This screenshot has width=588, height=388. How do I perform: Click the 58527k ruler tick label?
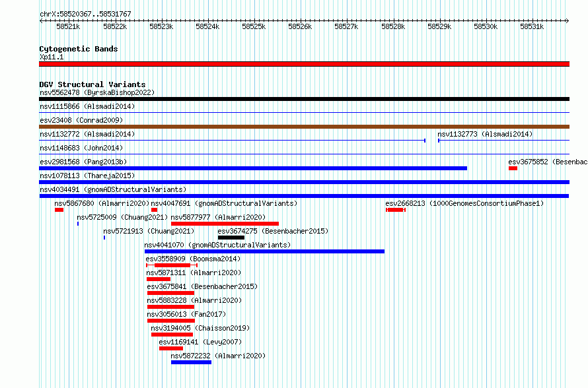tap(346, 26)
